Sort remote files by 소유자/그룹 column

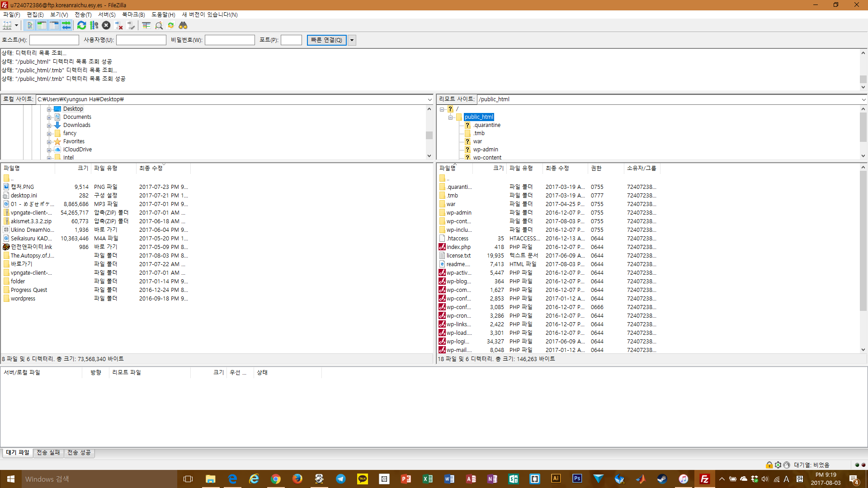coord(642,168)
